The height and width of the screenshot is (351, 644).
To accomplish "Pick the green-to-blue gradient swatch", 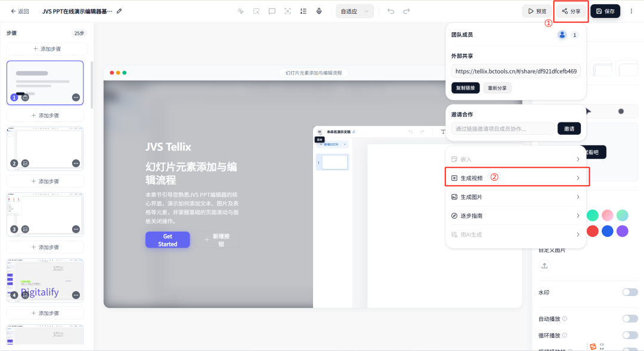I will (x=622, y=215).
